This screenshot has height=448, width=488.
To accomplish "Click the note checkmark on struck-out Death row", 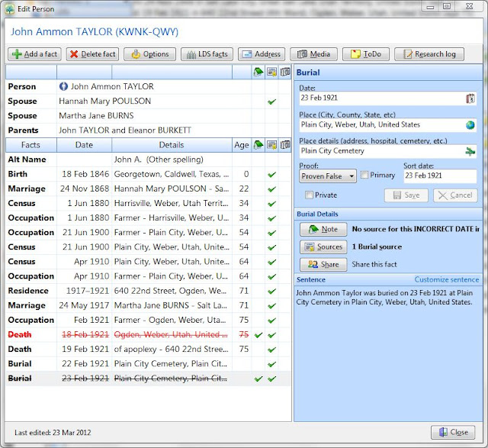I will 258,335.
